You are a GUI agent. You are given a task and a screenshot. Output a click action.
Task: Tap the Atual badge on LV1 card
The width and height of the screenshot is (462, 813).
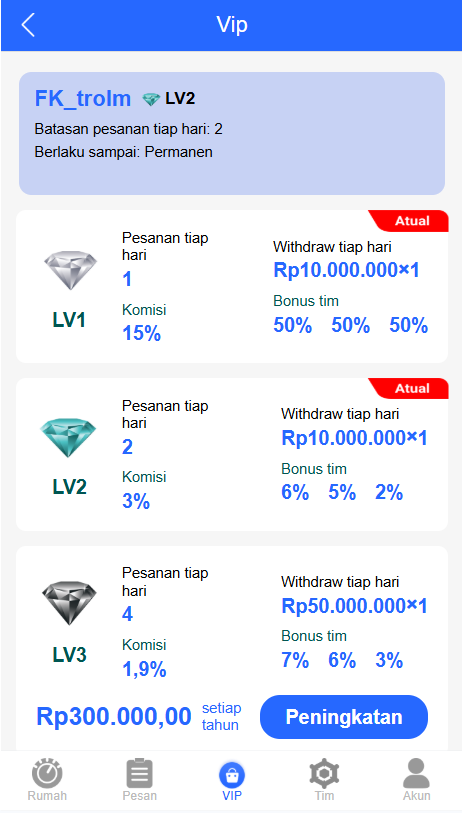click(412, 221)
